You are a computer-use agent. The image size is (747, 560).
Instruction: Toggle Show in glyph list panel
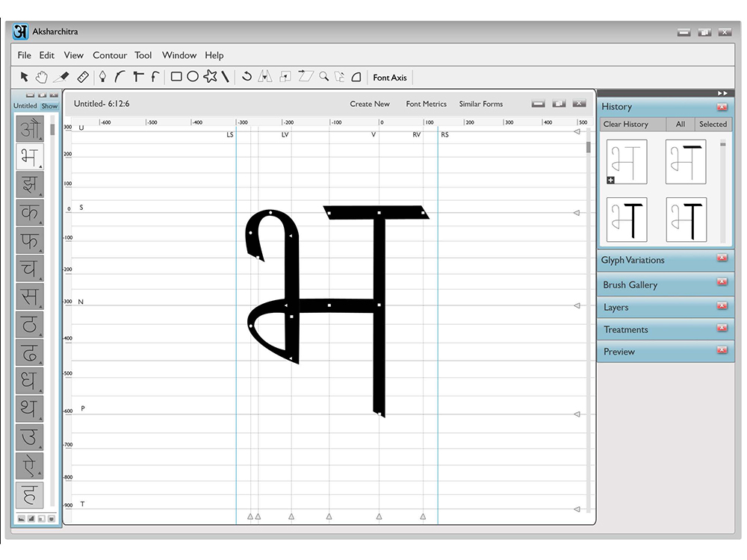click(49, 106)
